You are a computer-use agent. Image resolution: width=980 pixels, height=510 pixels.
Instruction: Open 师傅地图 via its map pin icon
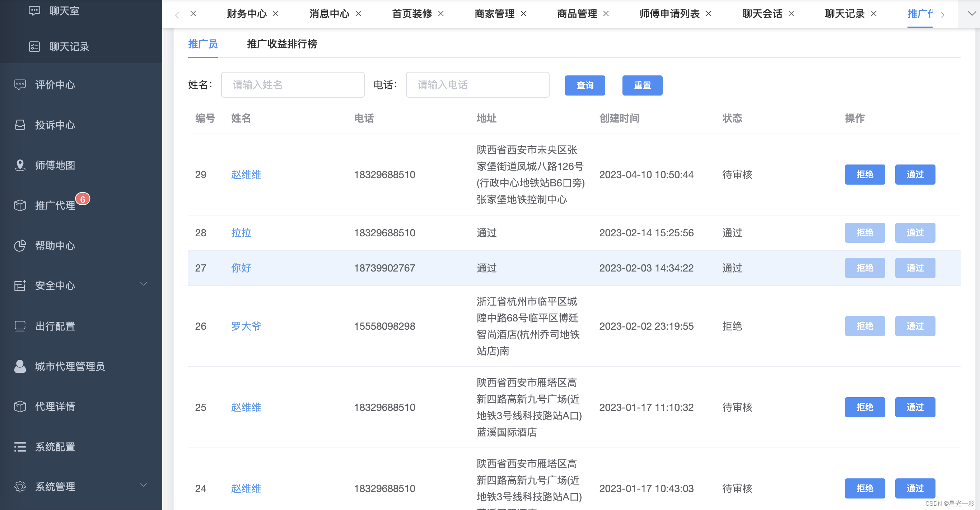pyautogui.click(x=20, y=165)
